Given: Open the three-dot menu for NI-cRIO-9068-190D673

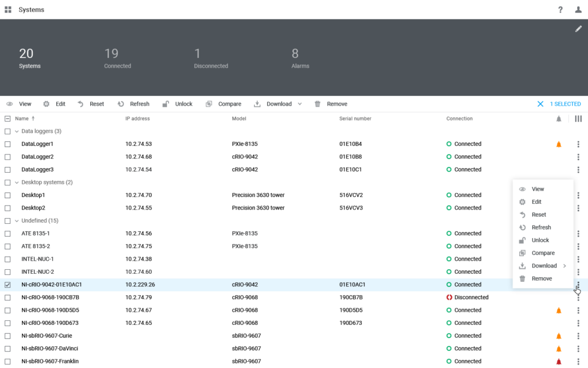Looking at the screenshot, I should tap(578, 323).
